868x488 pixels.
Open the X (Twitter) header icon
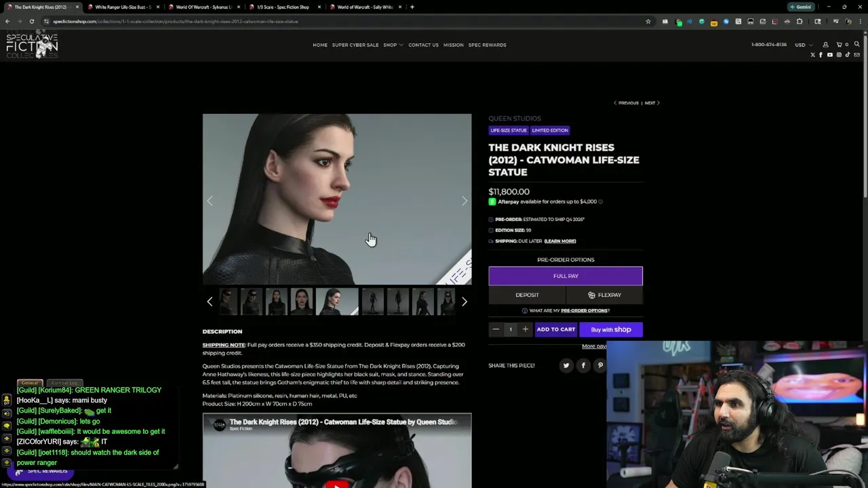[812, 55]
